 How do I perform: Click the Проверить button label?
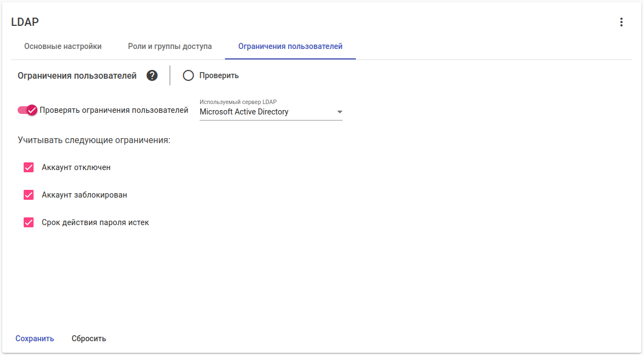[x=219, y=75]
